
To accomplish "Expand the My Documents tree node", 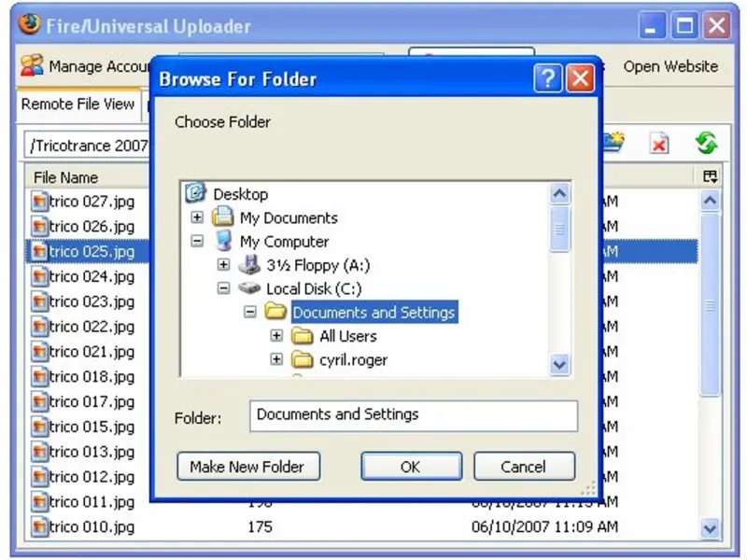I will tap(197, 217).
